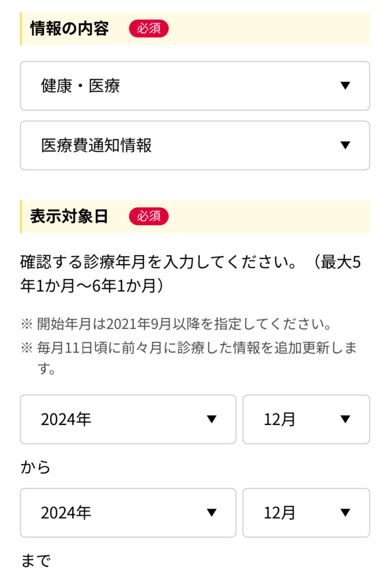Open the 医療費通知情報 dropdown
Viewport: 390px width, 588px height.
click(x=195, y=145)
